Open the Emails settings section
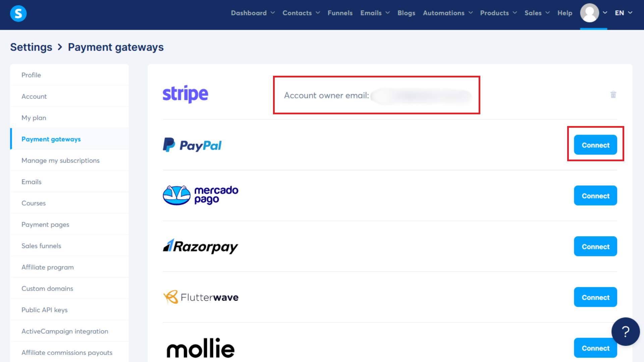The width and height of the screenshot is (644, 362). pos(32,182)
